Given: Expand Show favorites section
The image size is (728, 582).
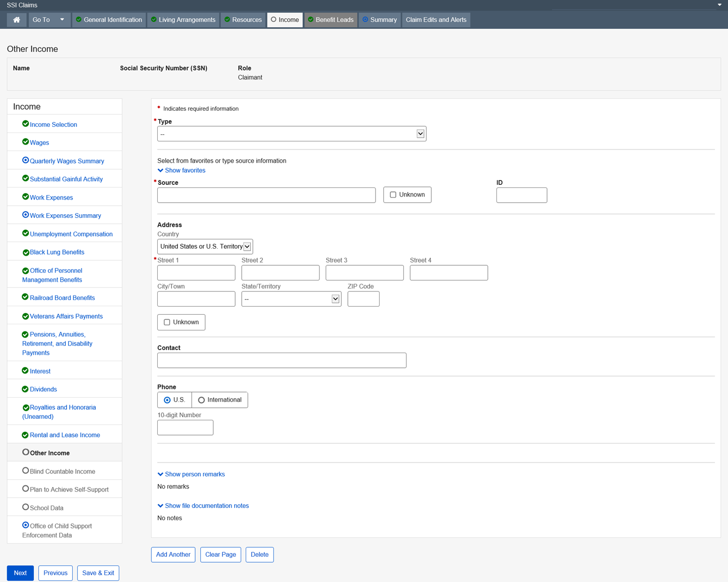Looking at the screenshot, I should coord(181,170).
